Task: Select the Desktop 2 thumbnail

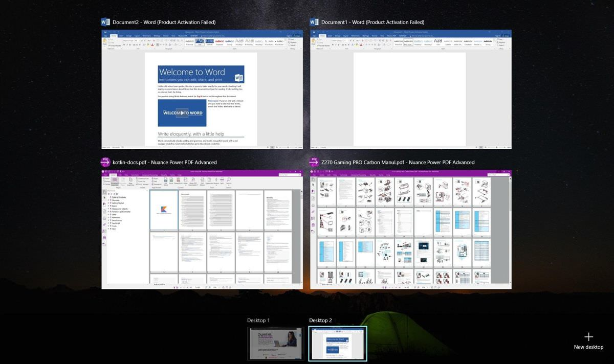Action: tap(338, 344)
